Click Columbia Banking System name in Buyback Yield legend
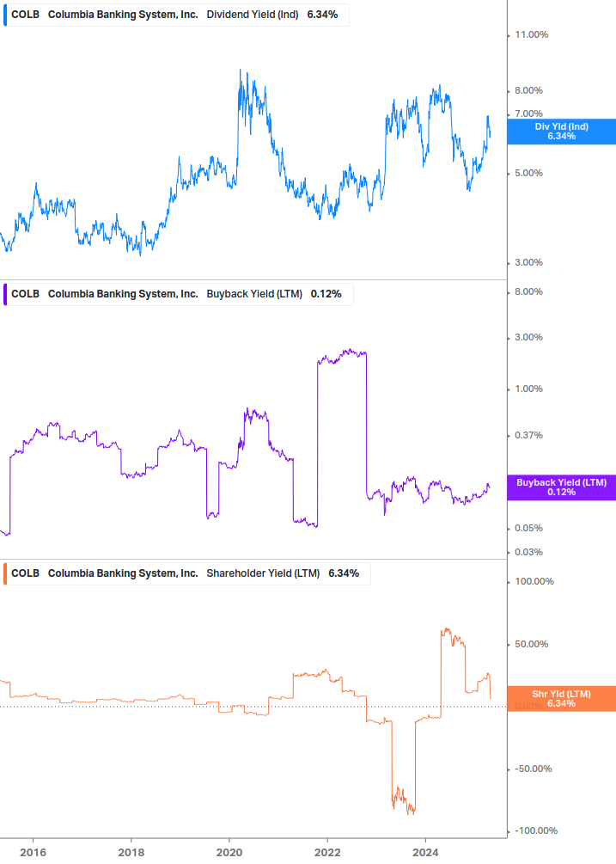Image resolution: width=616 pixels, height=864 pixels. (x=123, y=294)
